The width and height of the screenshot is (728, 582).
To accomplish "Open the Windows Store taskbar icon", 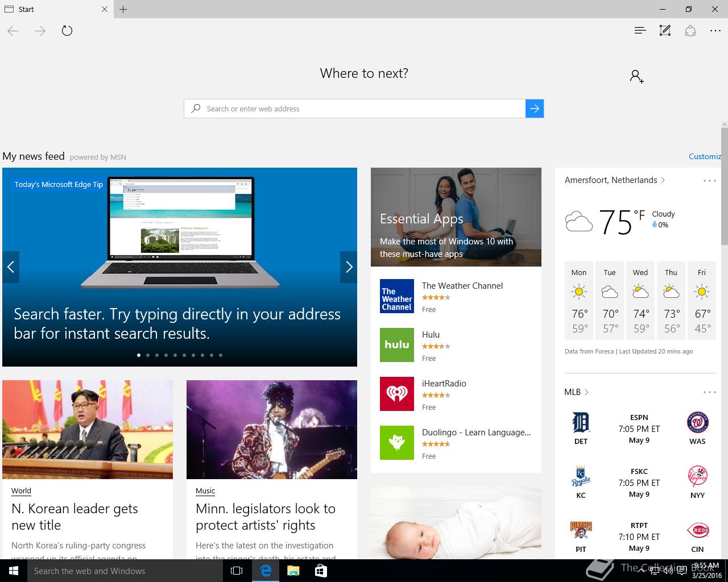I will pos(321,571).
